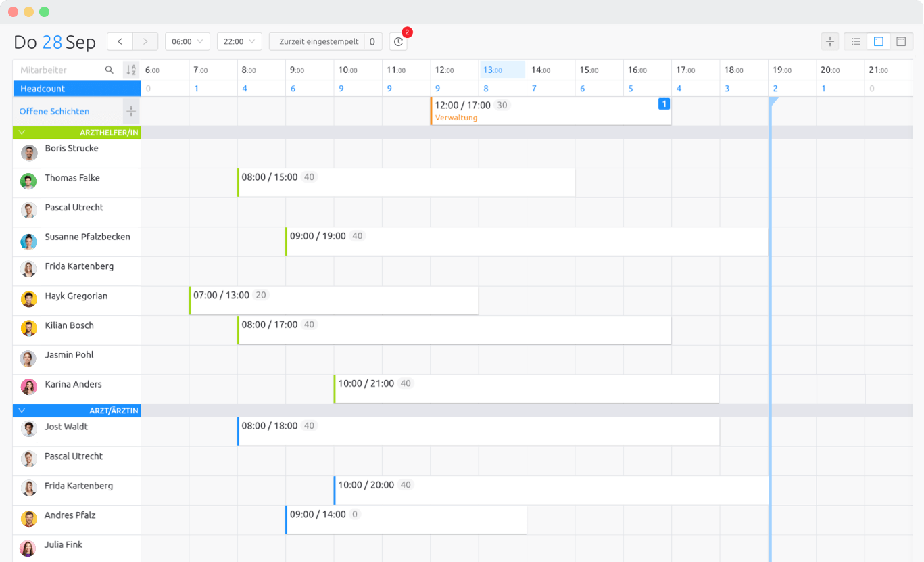This screenshot has height=562, width=924.
Task: Select Pascal Utrecht under ARZTHELFER/IN
Action: click(x=74, y=208)
